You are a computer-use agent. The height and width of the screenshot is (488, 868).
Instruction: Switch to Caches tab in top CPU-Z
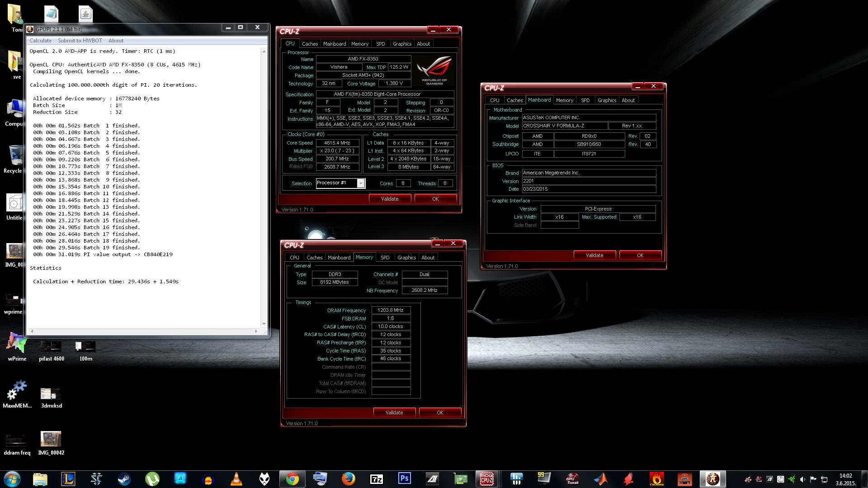(x=310, y=44)
